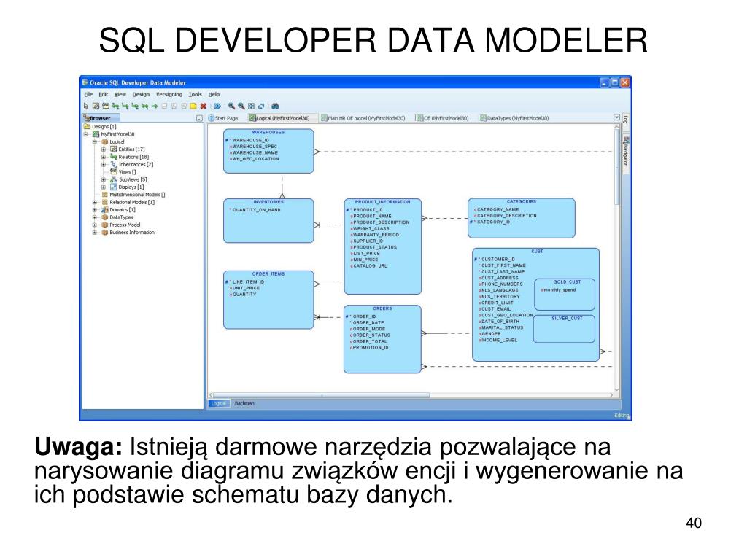This screenshot has width=747, height=560.
Task: Open the File menu
Action: 88,94
